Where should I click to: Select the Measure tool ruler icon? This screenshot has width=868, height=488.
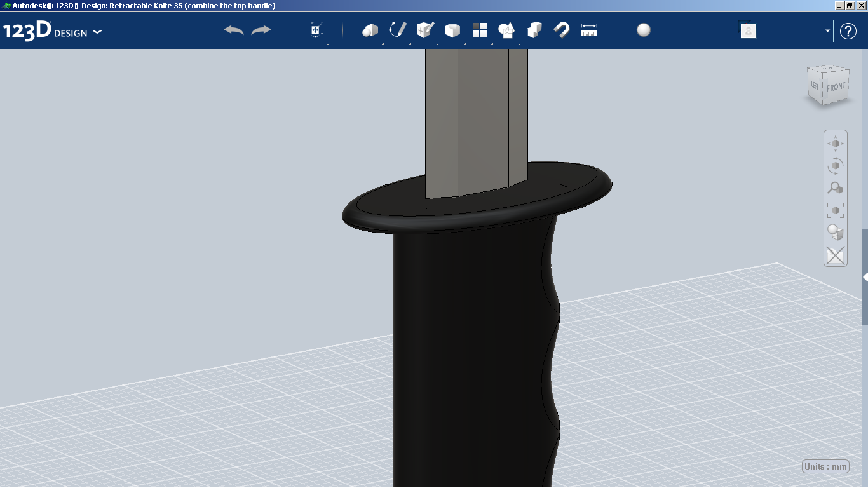point(588,29)
